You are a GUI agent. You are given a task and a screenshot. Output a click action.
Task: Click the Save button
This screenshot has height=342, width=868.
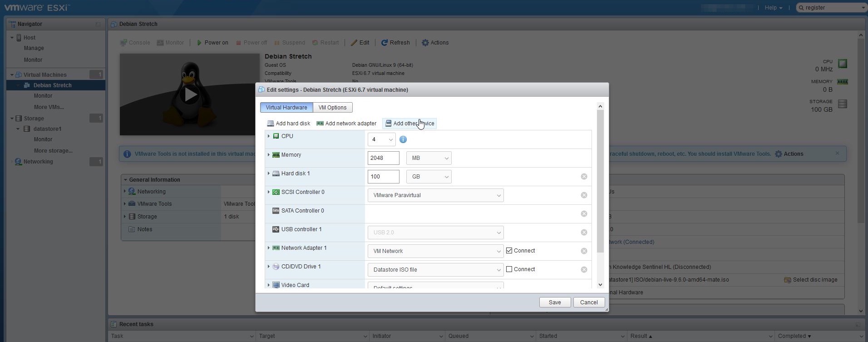[554, 302]
